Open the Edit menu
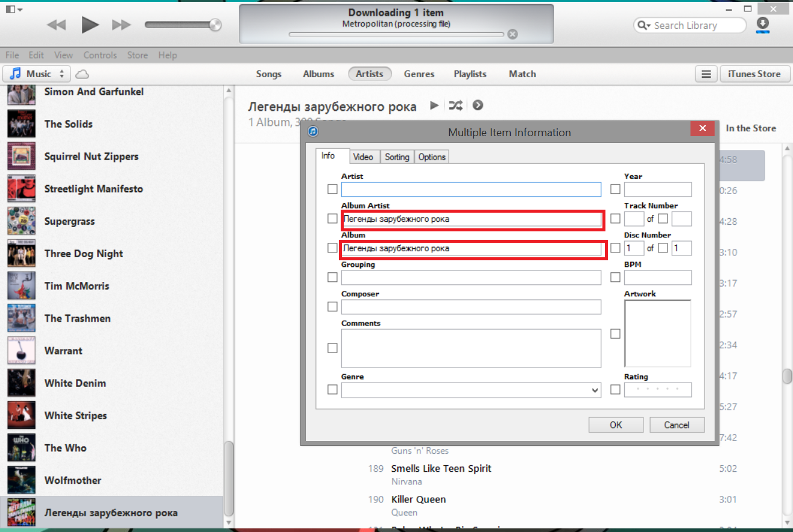Viewport: 793px width, 532px height. [x=36, y=55]
